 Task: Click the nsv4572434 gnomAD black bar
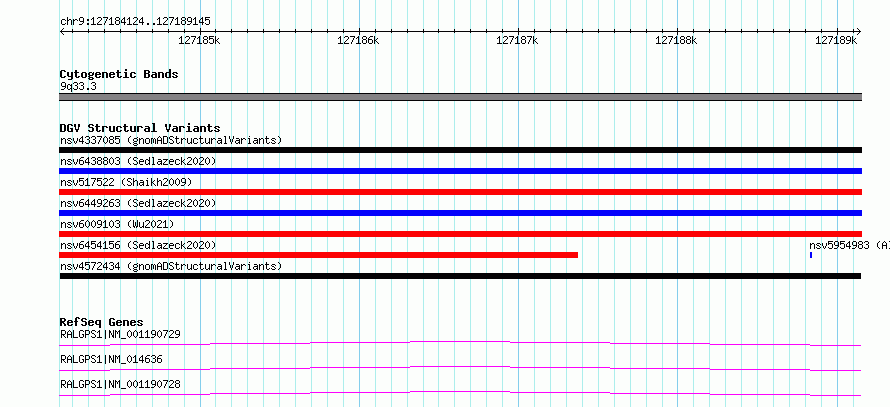[x=460, y=276]
